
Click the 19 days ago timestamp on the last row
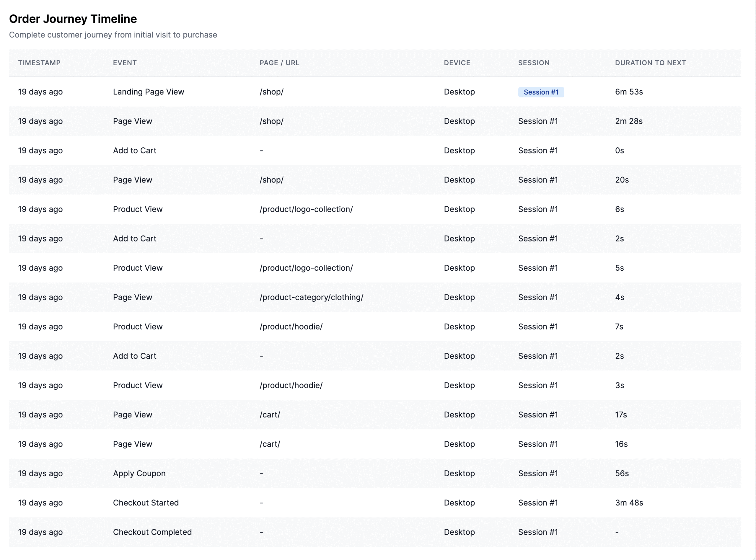40,532
